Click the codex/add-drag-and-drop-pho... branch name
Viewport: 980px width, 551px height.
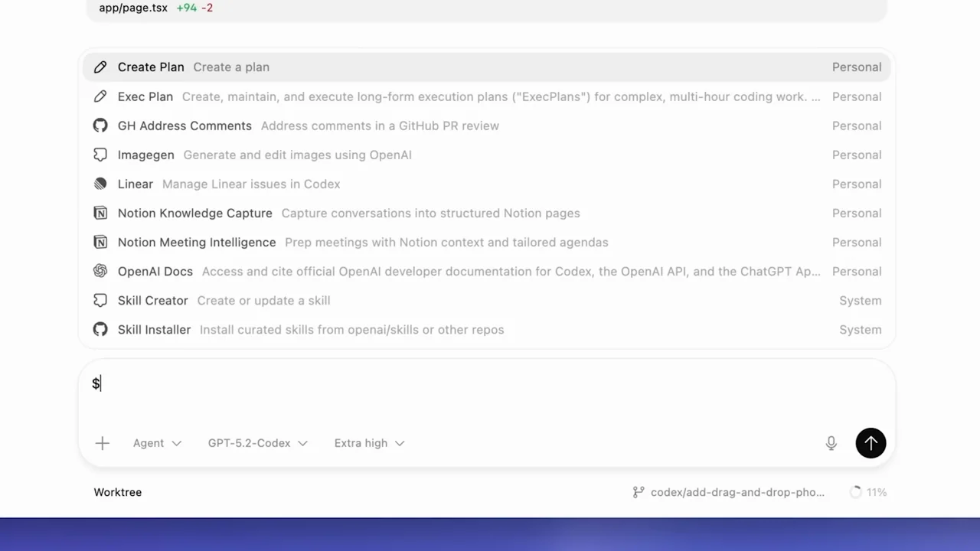click(737, 492)
